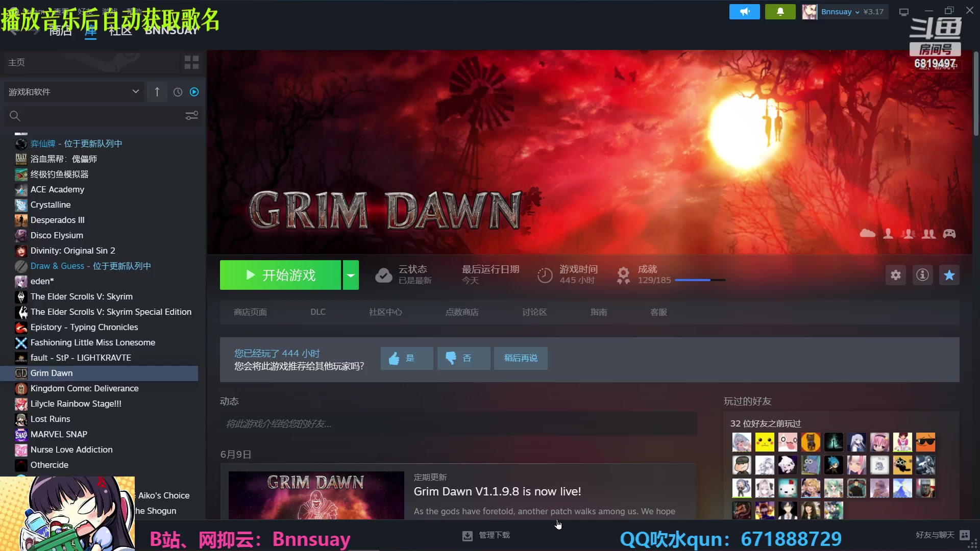
Task: Select Grim Dawn in the library list
Action: [99, 373]
